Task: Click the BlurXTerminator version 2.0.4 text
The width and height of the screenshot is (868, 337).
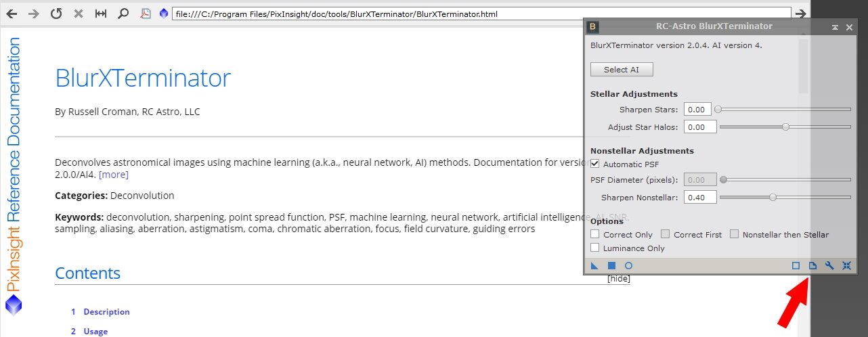Action: (x=676, y=45)
